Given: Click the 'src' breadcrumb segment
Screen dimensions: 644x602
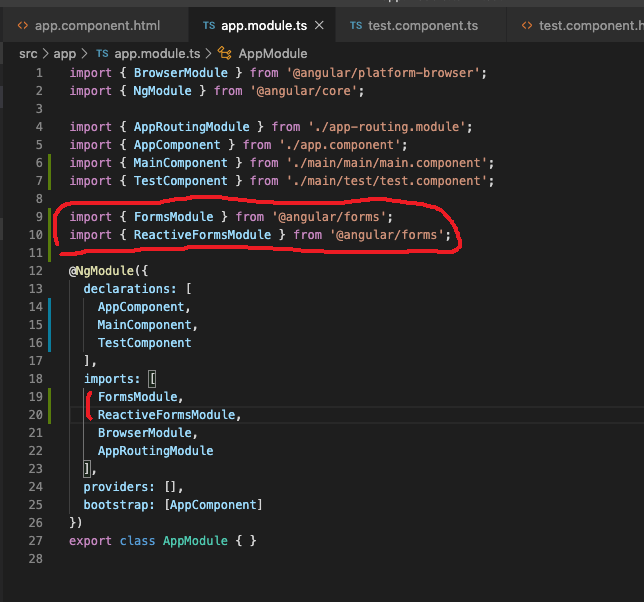Looking at the screenshot, I should pos(28,53).
